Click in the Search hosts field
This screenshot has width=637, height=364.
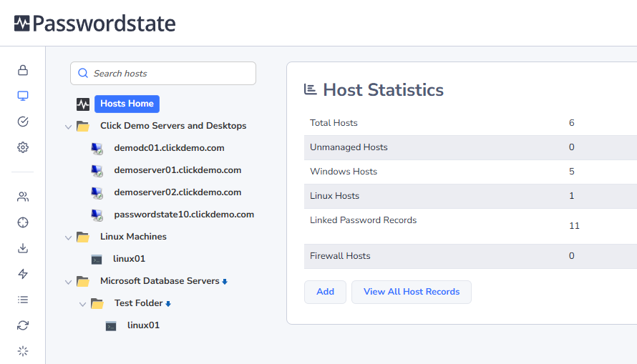click(x=163, y=73)
